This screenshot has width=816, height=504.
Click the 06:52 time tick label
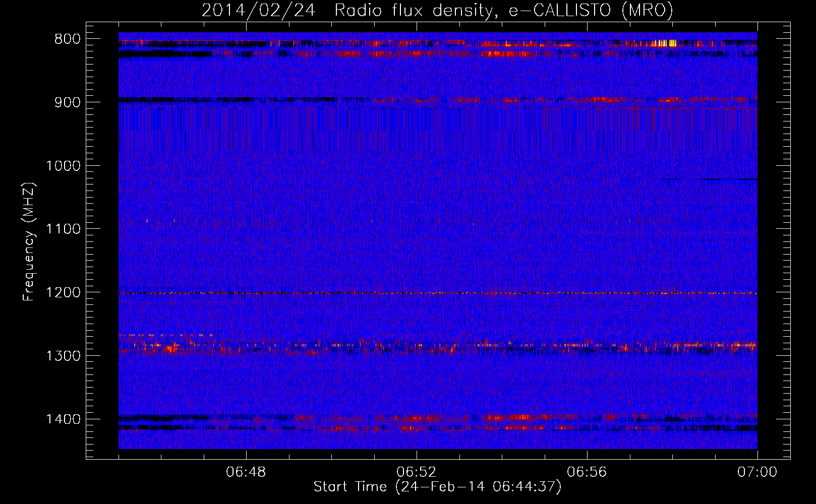[417, 472]
